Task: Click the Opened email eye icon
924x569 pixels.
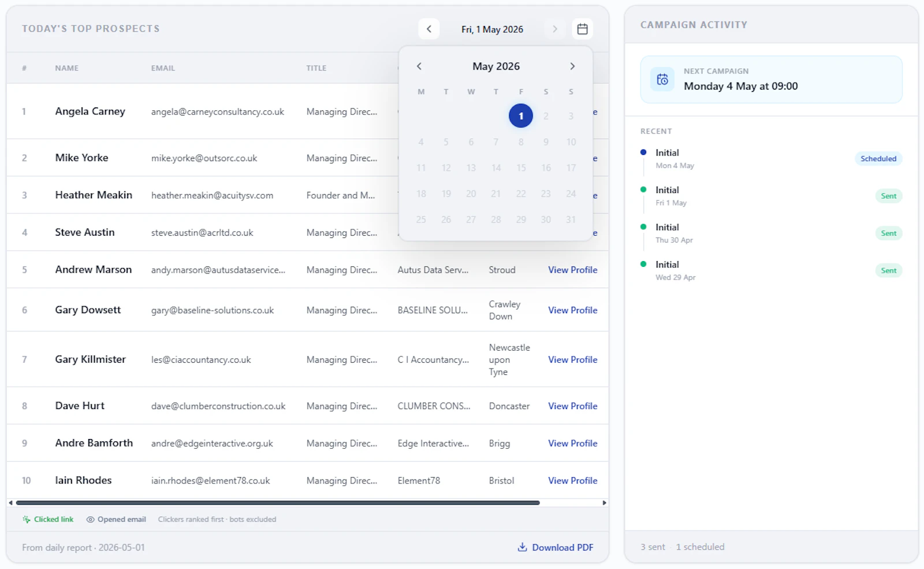Action: point(90,519)
